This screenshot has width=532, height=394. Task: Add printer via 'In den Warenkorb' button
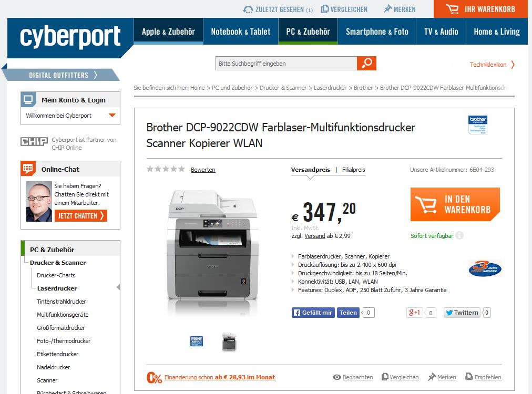(x=455, y=204)
